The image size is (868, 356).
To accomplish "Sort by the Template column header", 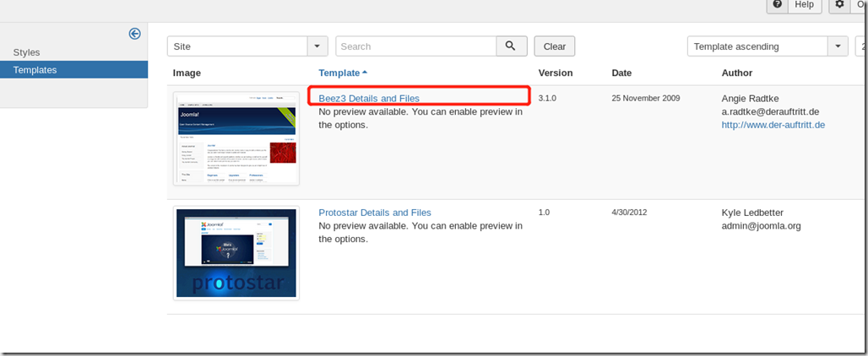I will [343, 73].
